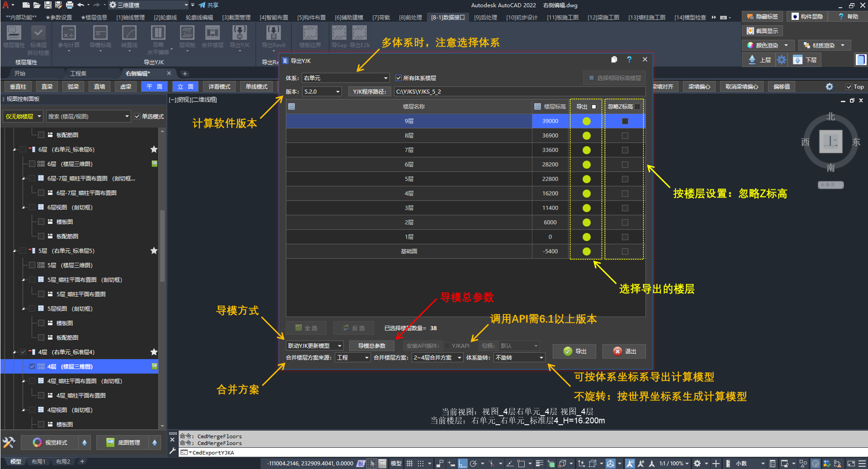This screenshot has height=469, width=868.
Task: Toggle the 所有体系楼层 checkbox
Action: tap(399, 78)
